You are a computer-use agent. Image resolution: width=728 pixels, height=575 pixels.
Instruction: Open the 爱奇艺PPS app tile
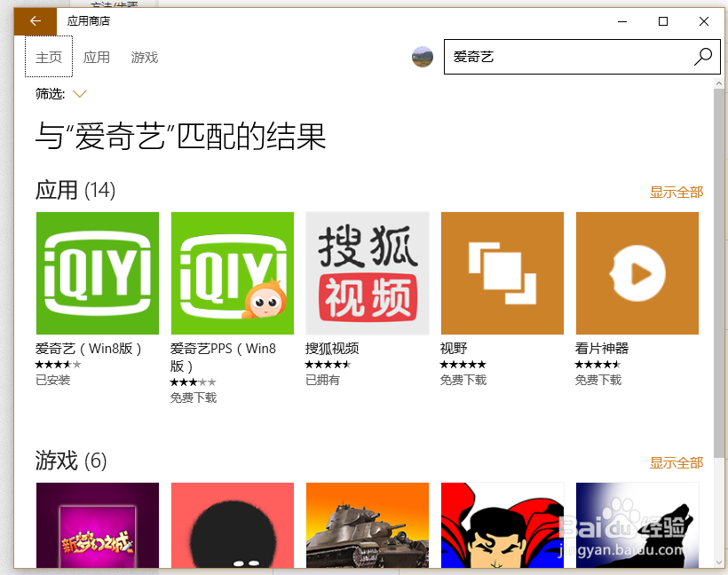click(232, 273)
